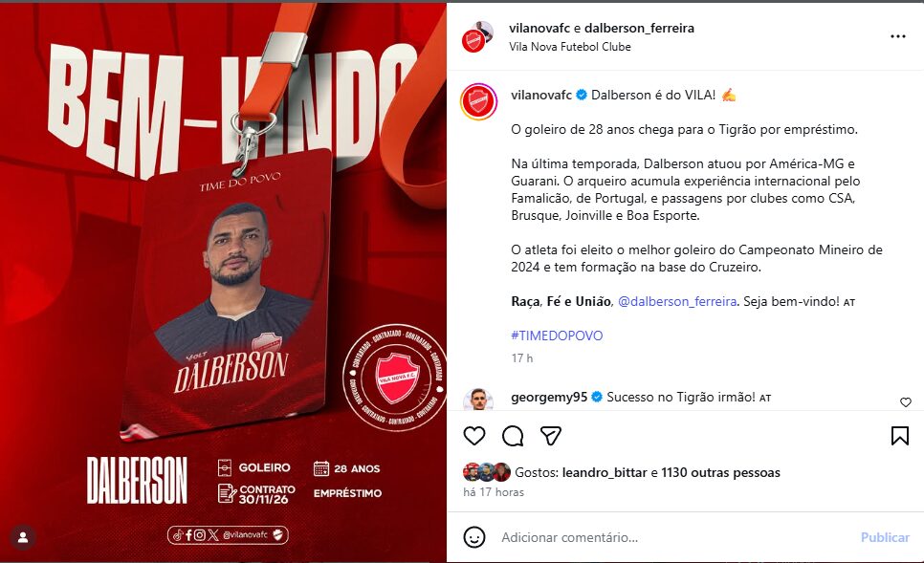Like the post with the heart icon
This screenshot has width=924, height=563.
pos(474,436)
